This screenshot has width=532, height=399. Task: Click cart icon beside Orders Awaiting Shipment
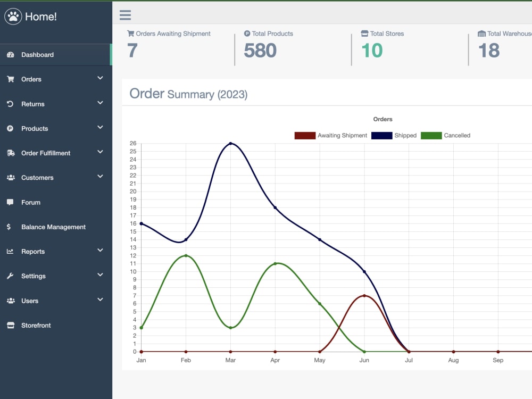[131, 33]
